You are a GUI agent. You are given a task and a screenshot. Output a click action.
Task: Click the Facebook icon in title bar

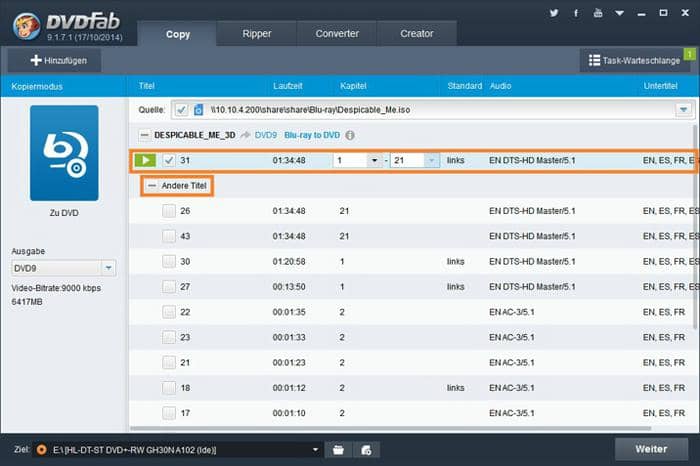[x=576, y=13]
